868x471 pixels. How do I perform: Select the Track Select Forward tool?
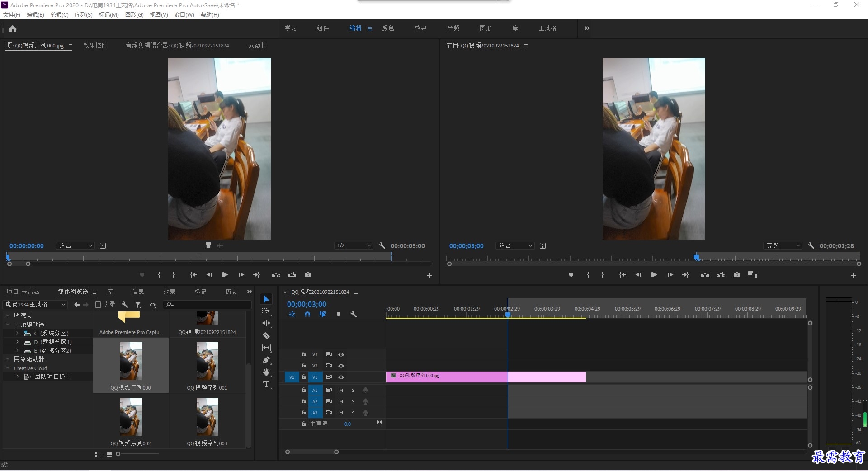coord(266,311)
